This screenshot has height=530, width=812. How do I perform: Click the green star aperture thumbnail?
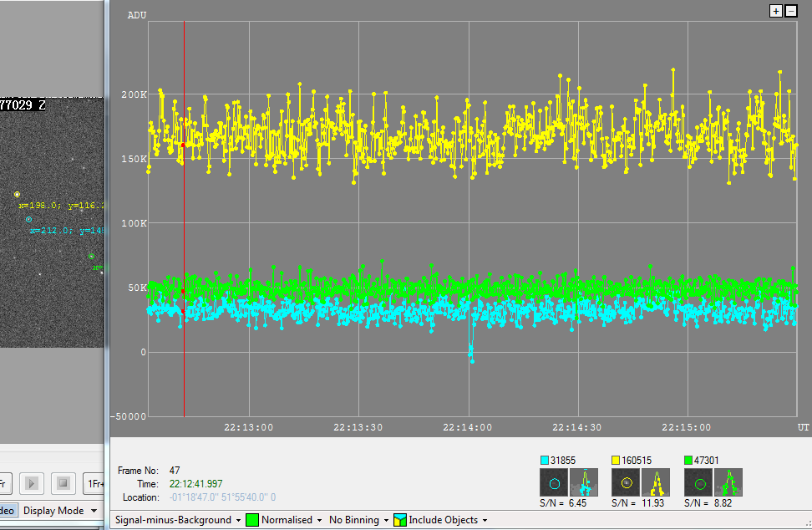pyautogui.click(x=698, y=482)
